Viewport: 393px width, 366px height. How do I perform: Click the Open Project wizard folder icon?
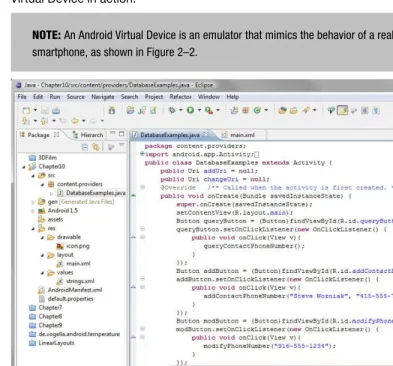pos(130,110)
